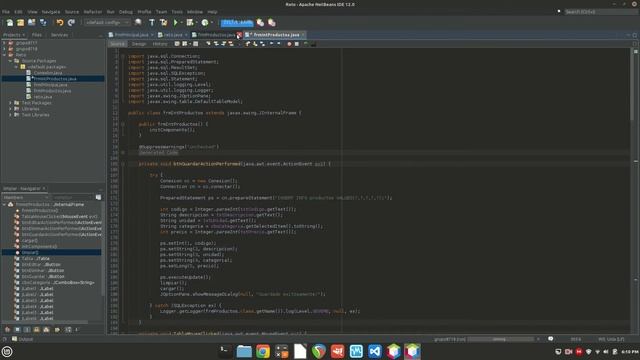640x360 pixels.
Task: Switch to the Services panel tab
Action: click(60, 35)
